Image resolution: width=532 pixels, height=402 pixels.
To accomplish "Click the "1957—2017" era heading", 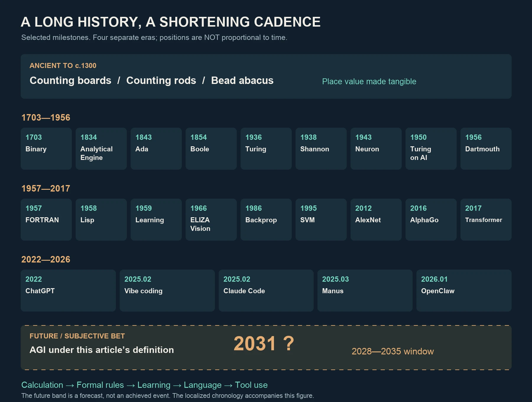I will [x=46, y=189].
